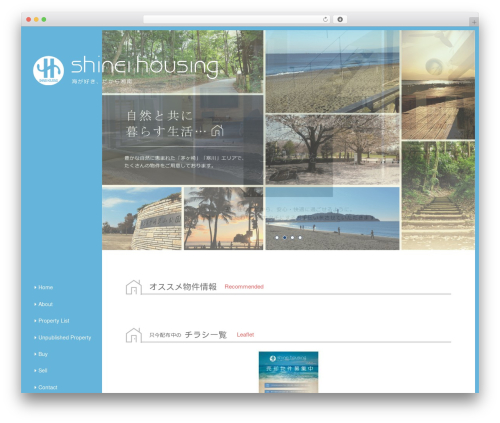Click the browser reload icon
500x423 pixels.
pyautogui.click(x=325, y=19)
